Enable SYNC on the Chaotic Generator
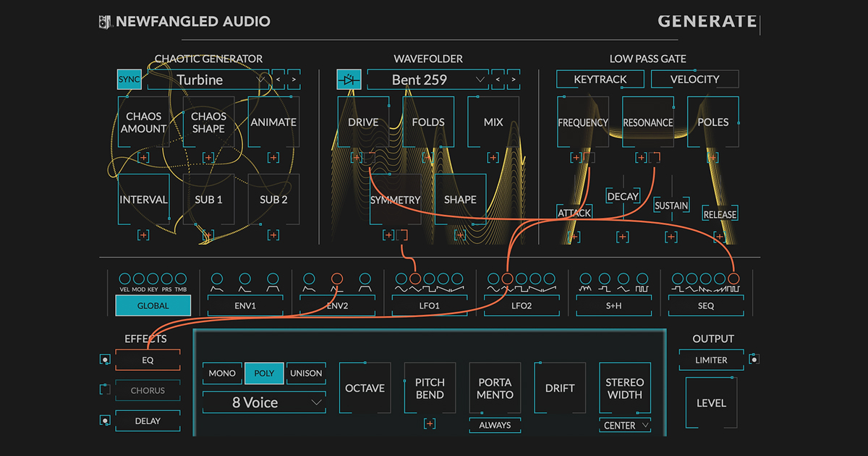The image size is (868, 456). (129, 79)
